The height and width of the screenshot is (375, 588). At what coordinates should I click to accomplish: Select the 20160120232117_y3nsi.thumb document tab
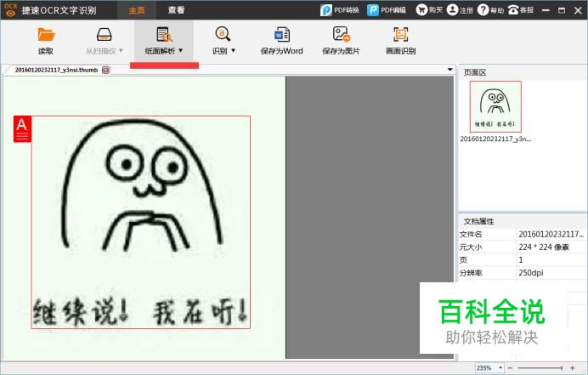tap(56, 70)
